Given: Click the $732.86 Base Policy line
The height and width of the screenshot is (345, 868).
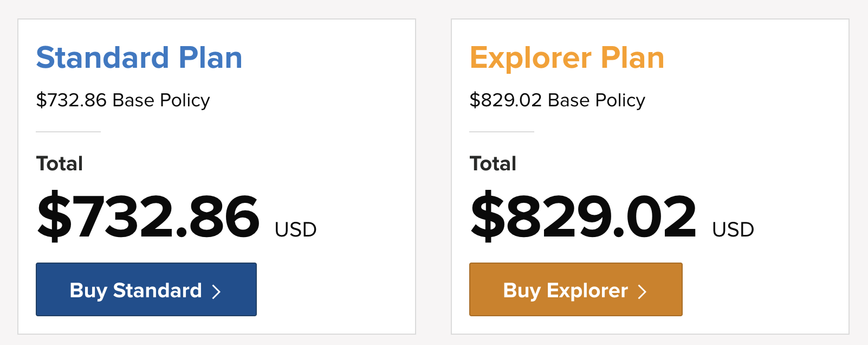Looking at the screenshot, I should tap(123, 100).
